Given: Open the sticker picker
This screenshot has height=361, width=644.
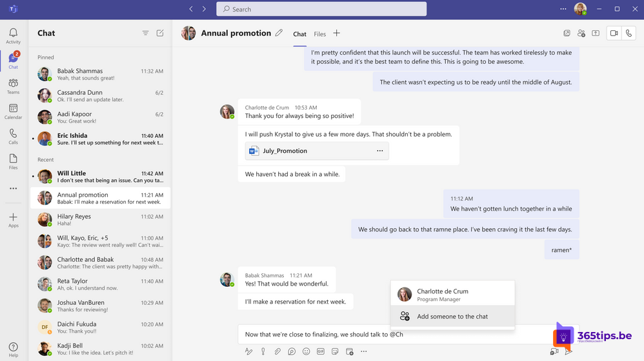Looking at the screenshot, I should pyautogui.click(x=335, y=351).
